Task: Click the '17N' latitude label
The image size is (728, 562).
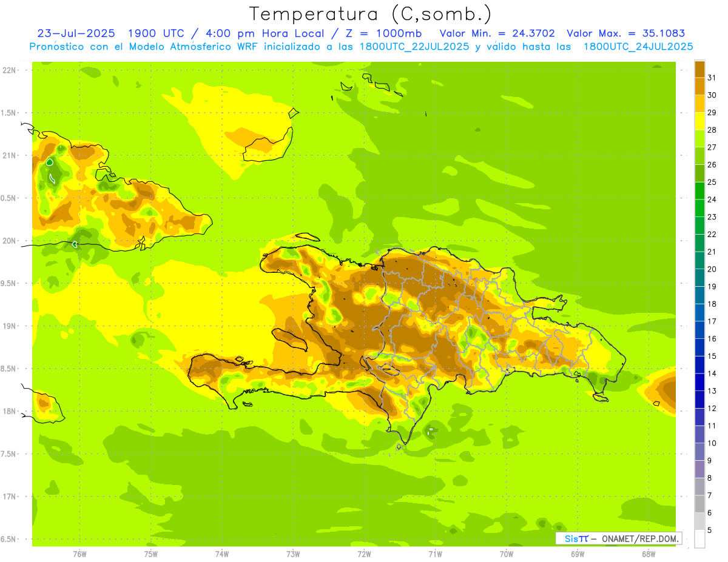Action: click(x=9, y=497)
